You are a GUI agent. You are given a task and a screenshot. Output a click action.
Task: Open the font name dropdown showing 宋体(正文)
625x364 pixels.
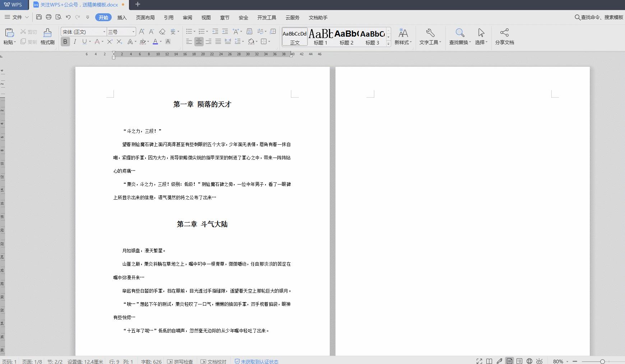click(x=103, y=32)
